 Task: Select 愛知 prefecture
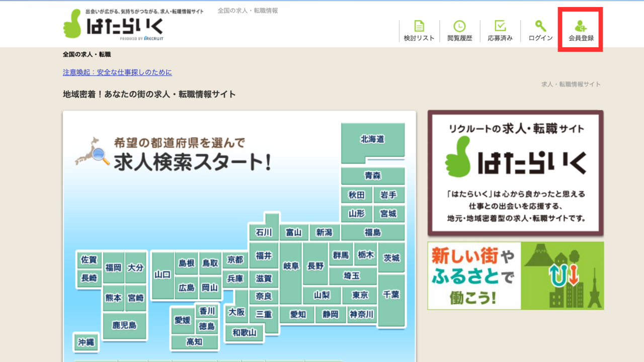coord(298,315)
